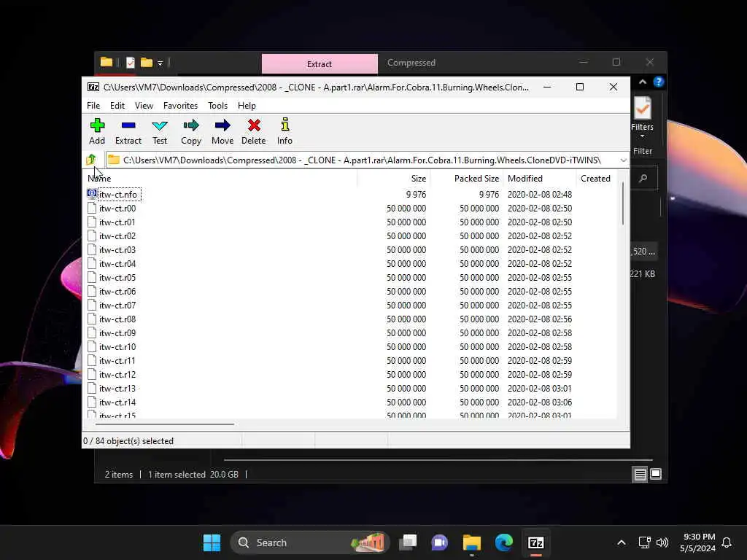Click the file icon beside itw-ct.r00
The height and width of the screenshot is (560, 747).
coord(92,208)
